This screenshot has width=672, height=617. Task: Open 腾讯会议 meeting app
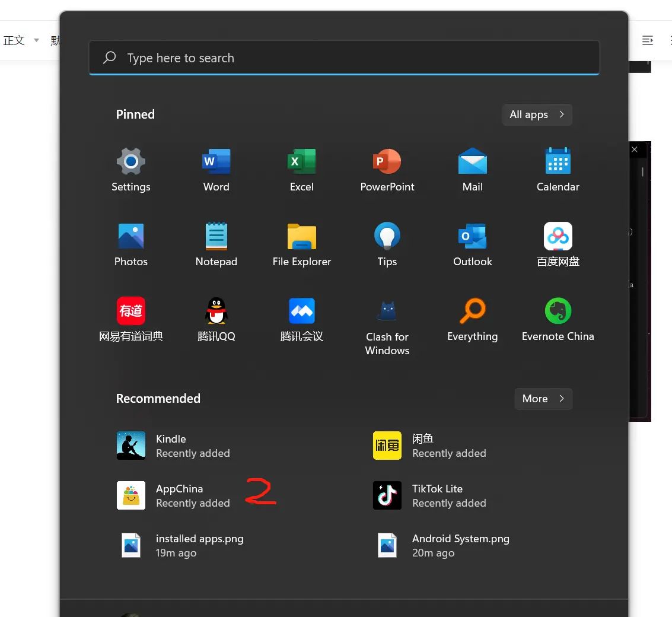click(x=302, y=319)
